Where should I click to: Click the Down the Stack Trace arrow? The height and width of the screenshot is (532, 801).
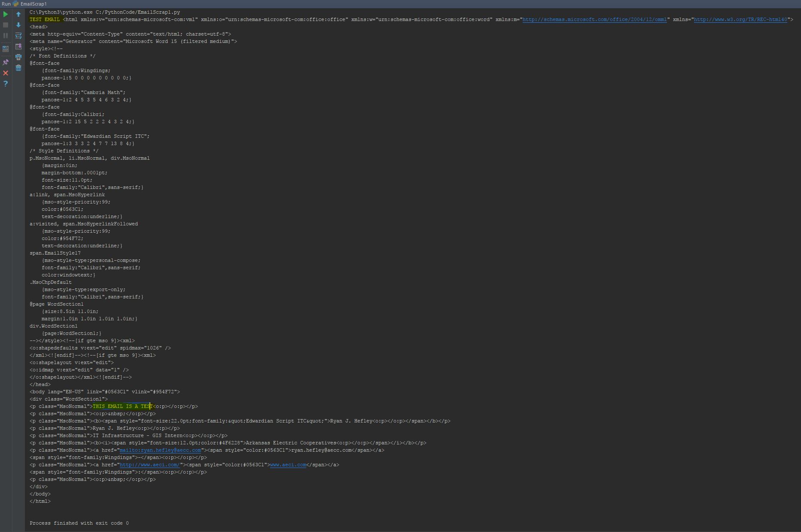click(18, 25)
